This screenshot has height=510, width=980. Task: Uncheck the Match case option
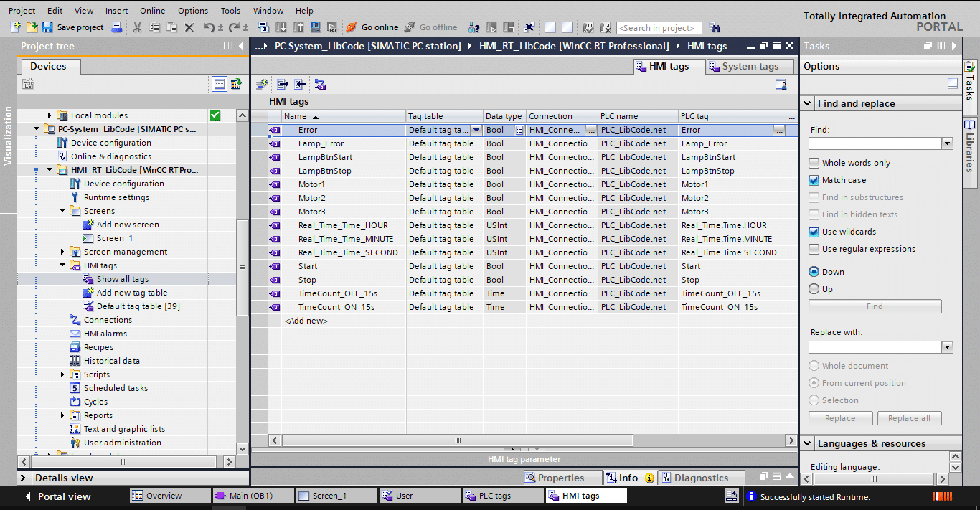click(814, 180)
